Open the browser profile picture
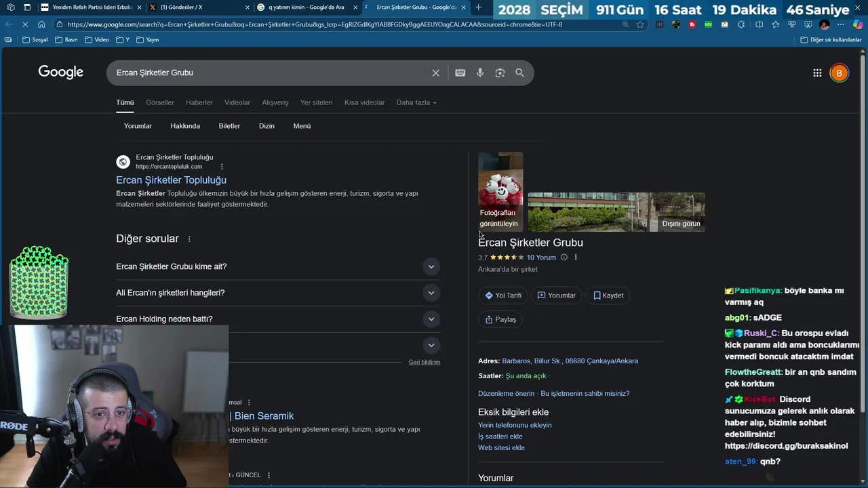Image resolution: width=868 pixels, height=488 pixels. 825,24
